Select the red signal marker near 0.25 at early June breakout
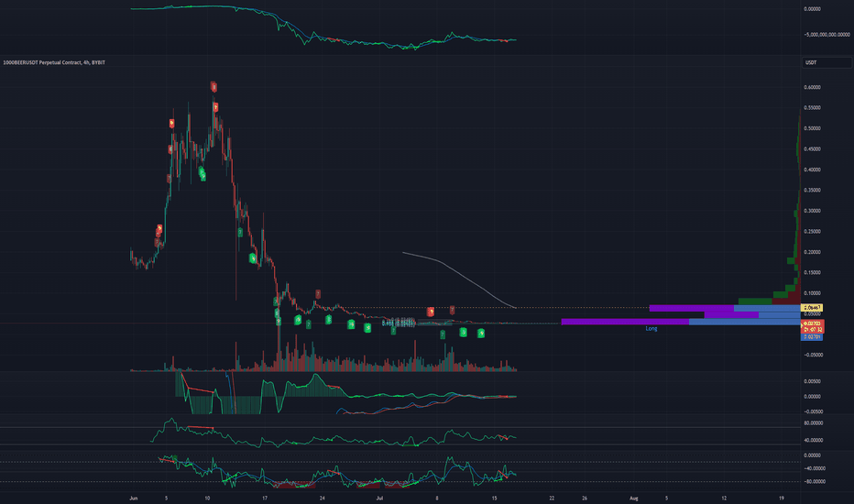This screenshot has height=504, width=854. 159,229
